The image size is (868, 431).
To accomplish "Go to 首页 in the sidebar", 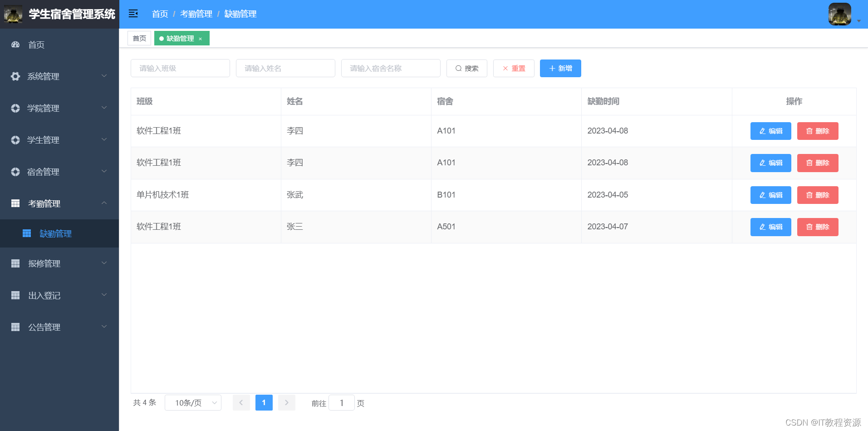I will (x=59, y=45).
